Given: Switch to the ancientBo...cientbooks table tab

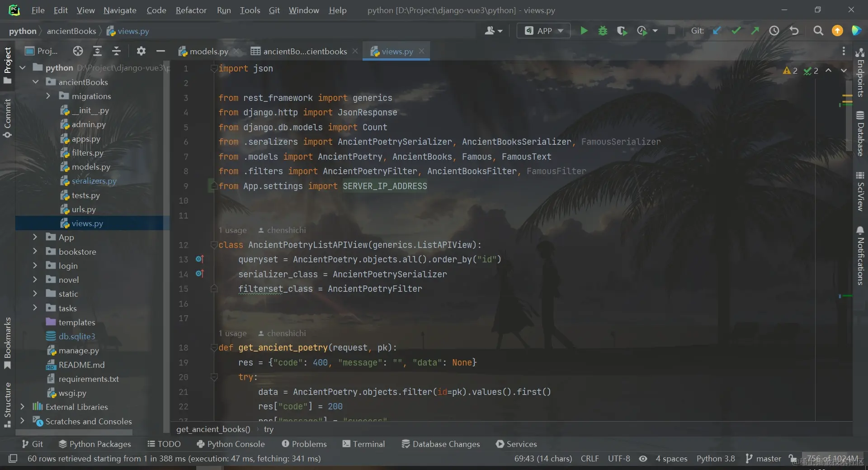Looking at the screenshot, I should [304, 51].
